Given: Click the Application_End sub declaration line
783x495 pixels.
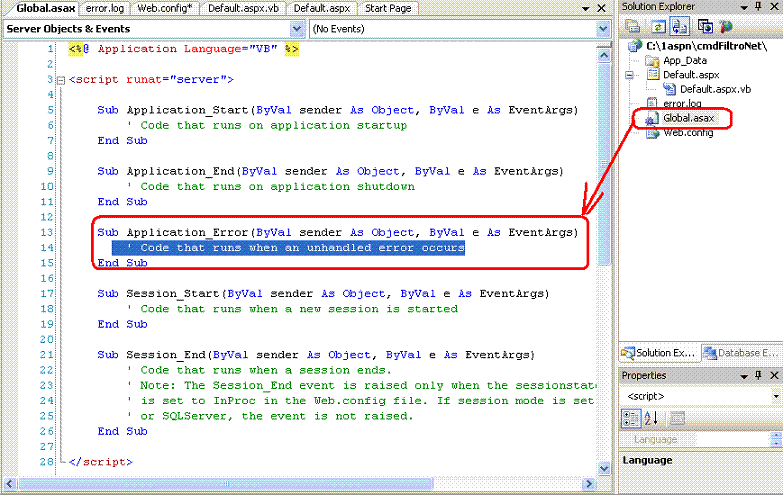Looking at the screenshot, I should (x=331, y=171).
